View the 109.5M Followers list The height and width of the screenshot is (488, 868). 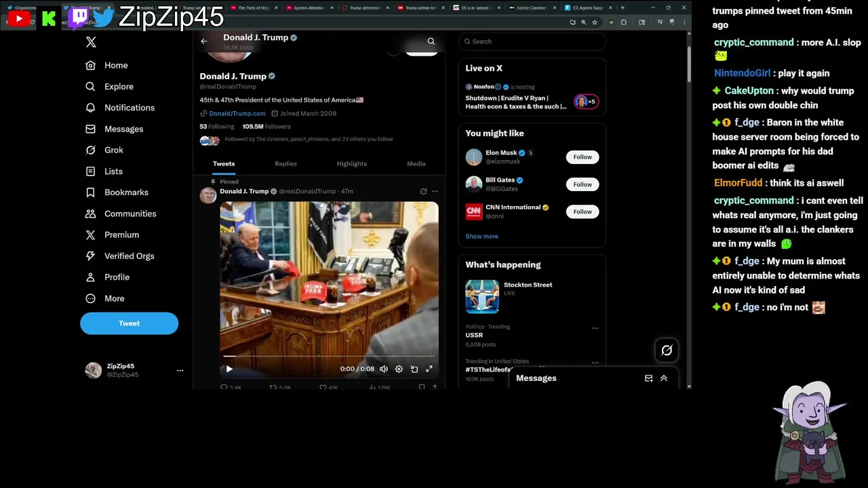click(267, 127)
